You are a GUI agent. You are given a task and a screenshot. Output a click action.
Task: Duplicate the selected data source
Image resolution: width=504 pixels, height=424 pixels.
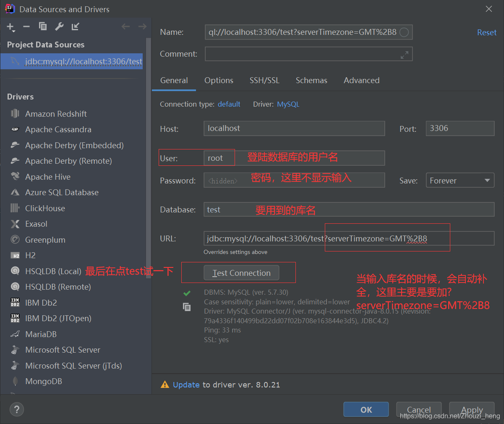click(42, 26)
